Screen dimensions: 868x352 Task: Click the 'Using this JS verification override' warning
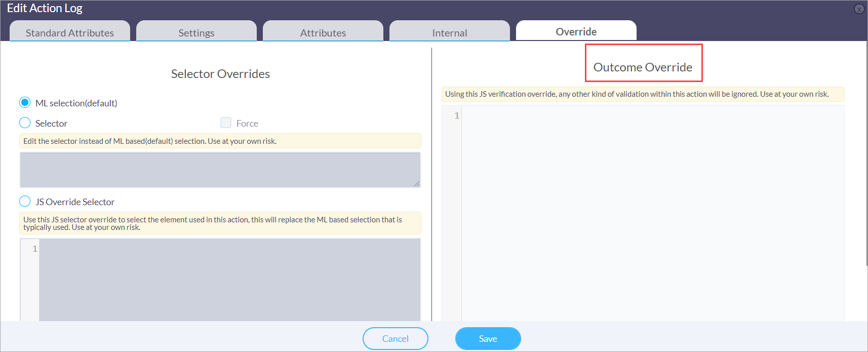point(643,94)
